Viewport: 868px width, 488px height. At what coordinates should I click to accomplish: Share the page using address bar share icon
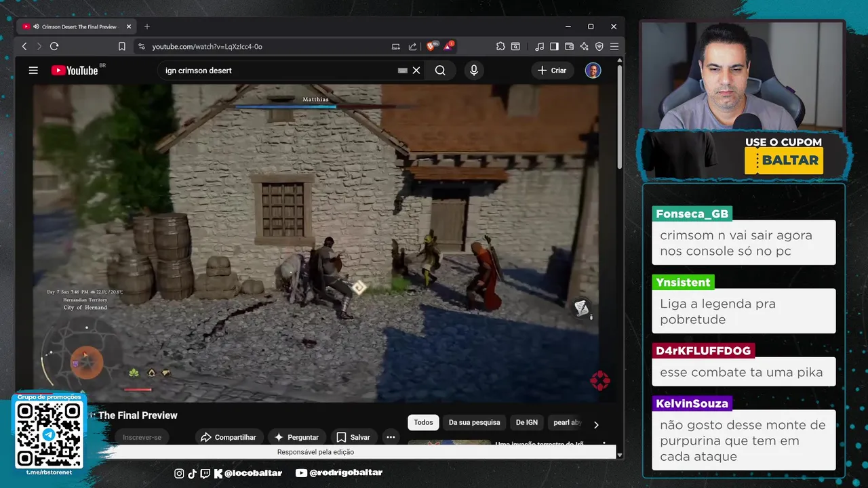[412, 47]
